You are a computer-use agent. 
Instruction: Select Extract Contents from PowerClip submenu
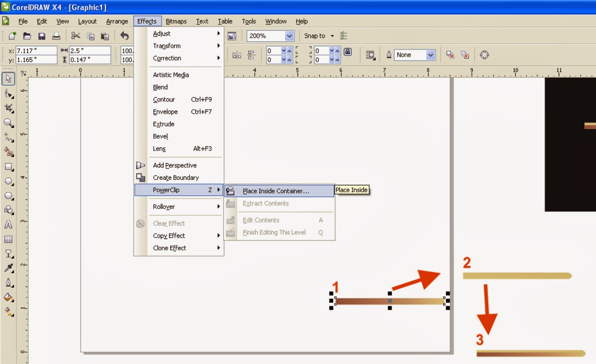266,203
